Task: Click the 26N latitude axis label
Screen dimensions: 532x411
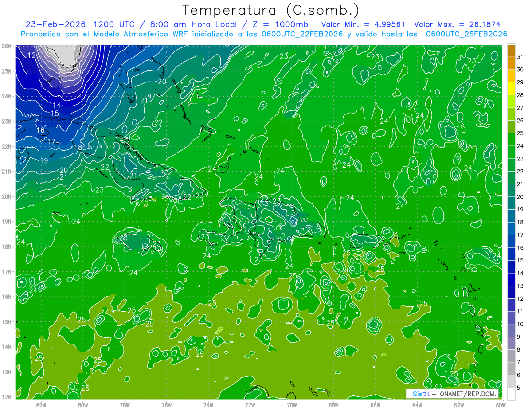Action: click(x=7, y=46)
